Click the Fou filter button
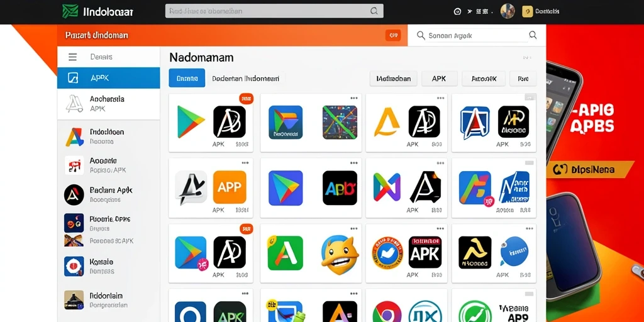Screen dimensions: 644x322 tap(523, 79)
